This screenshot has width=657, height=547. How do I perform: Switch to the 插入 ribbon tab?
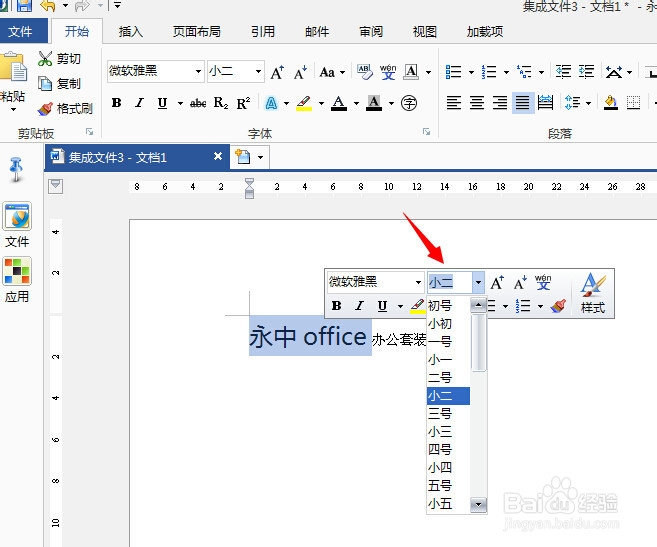pyautogui.click(x=131, y=31)
